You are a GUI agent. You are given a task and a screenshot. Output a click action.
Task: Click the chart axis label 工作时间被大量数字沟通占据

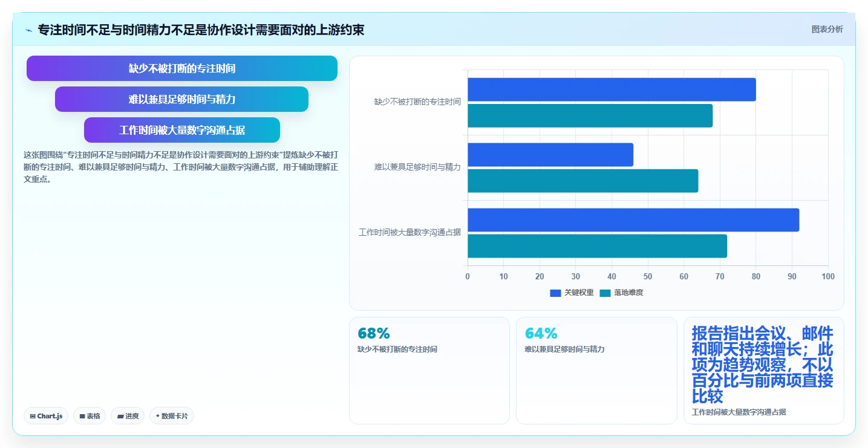[410, 232]
